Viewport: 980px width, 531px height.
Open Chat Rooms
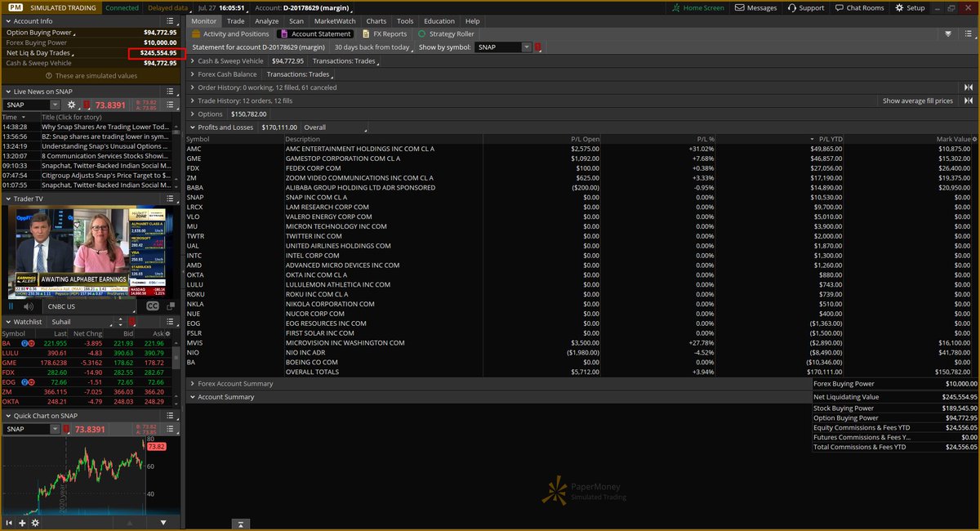858,7
